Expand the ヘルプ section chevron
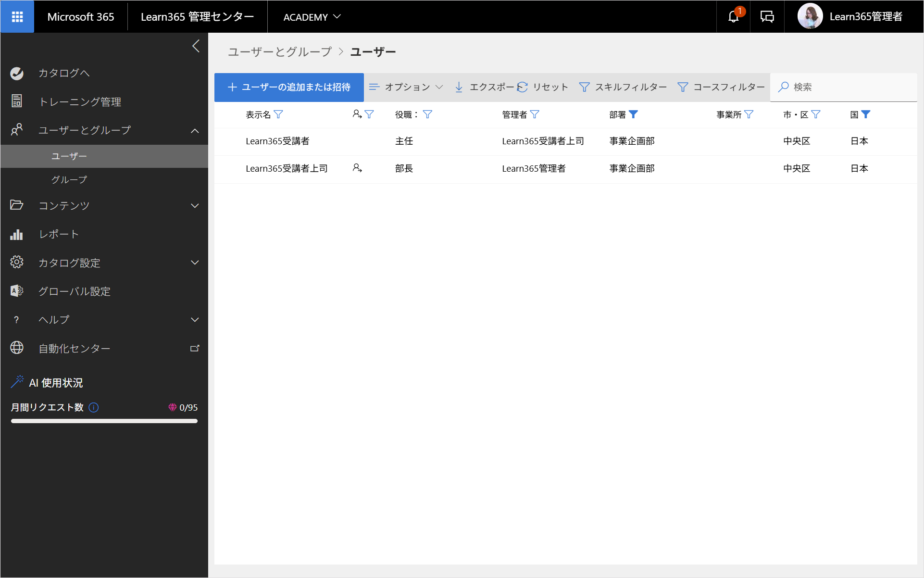Viewport: 924px width, 578px height. tap(195, 320)
